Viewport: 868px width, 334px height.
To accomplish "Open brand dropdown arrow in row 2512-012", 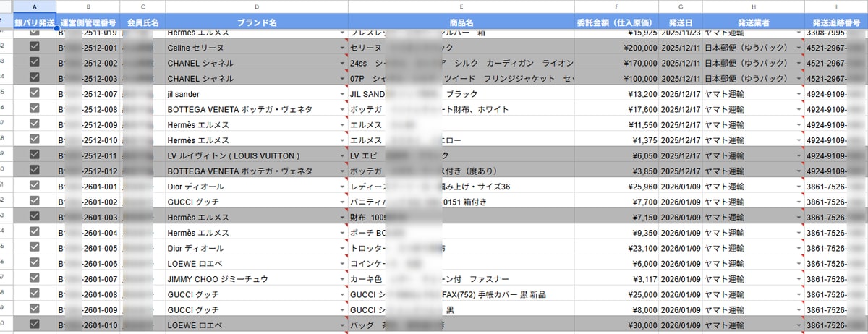I will click(x=343, y=171).
